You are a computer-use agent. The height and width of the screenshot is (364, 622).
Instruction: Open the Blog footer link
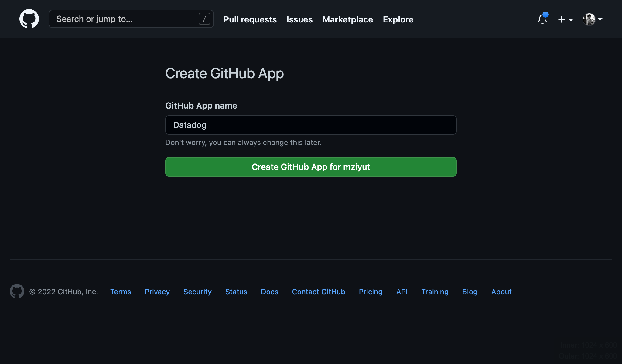pos(470,292)
